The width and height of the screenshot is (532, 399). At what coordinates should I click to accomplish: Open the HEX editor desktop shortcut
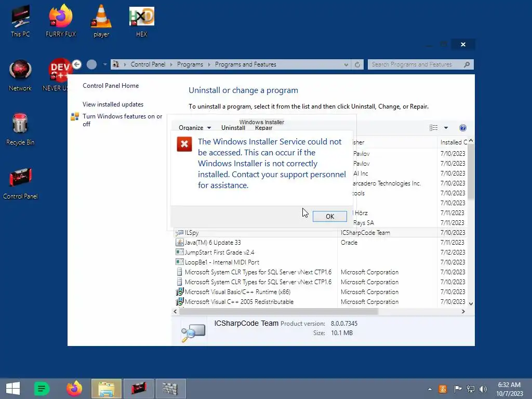click(141, 21)
